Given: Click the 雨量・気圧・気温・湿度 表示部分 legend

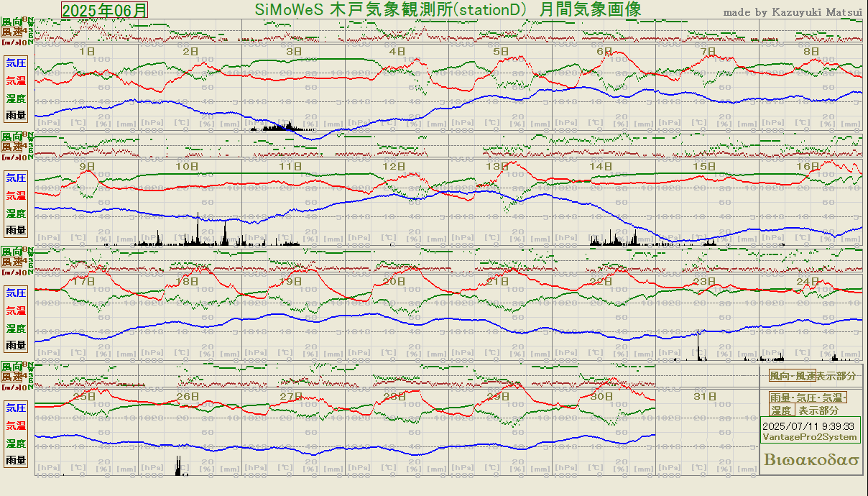Looking at the screenshot, I should [x=808, y=404].
